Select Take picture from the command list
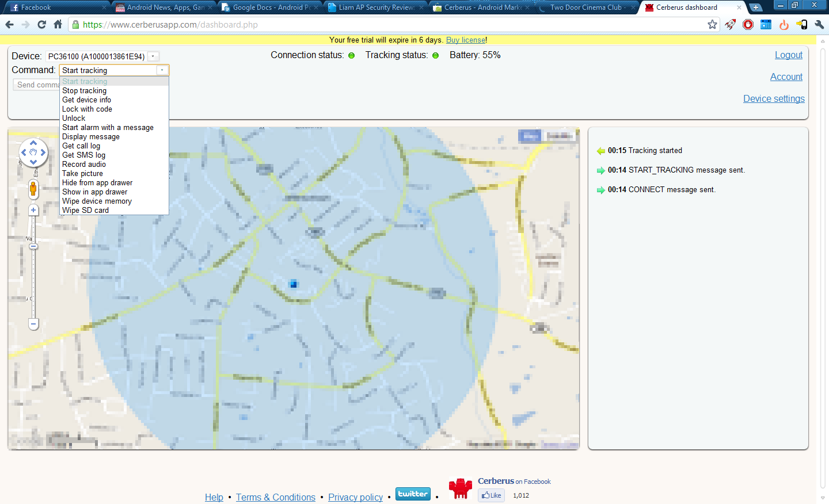The image size is (829, 504). [82, 173]
